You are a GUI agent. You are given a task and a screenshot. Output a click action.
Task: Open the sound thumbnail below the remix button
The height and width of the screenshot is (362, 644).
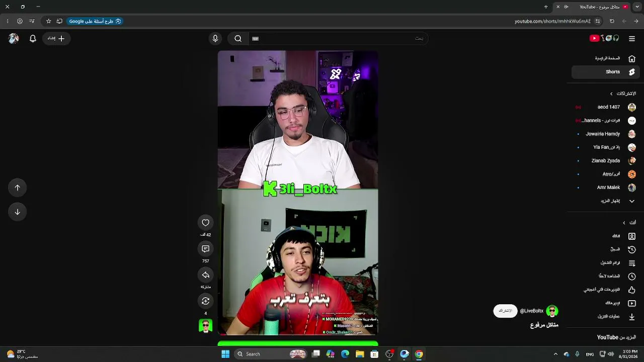[x=205, y=326]
